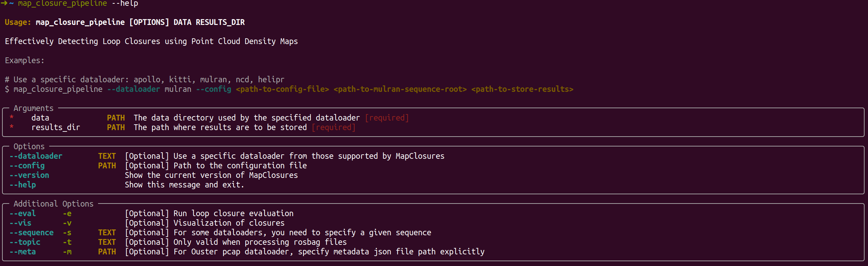Viewport: 868px width, 266px height.
Task: Click the yellow Usage: label
Action: 18,22
